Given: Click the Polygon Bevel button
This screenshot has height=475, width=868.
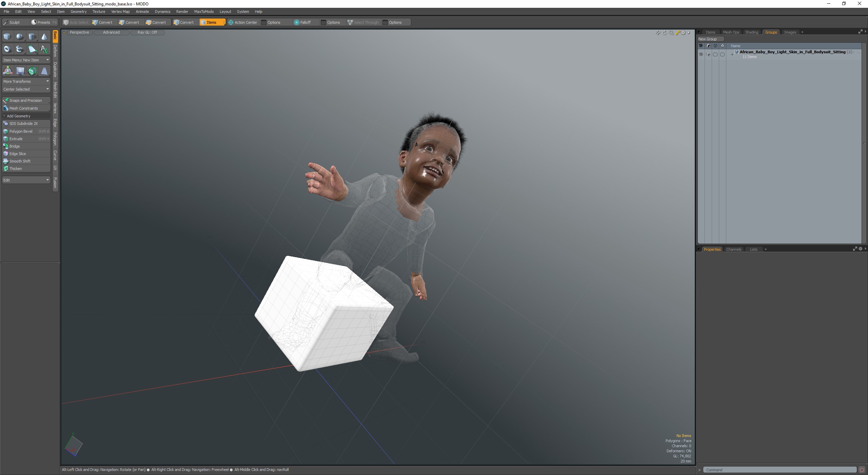Looking at the screenshot, I should pyautogui.click(x=21, y=131).
